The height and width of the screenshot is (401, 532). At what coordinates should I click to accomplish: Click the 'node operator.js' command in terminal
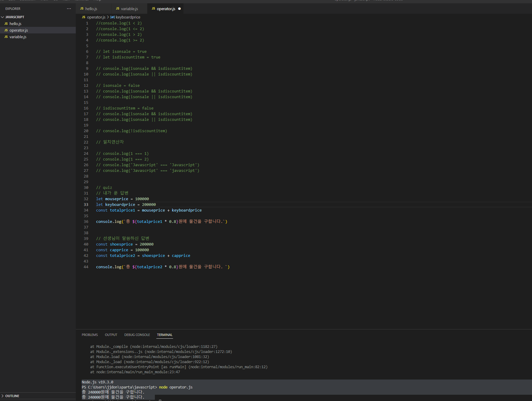(176, 387)
